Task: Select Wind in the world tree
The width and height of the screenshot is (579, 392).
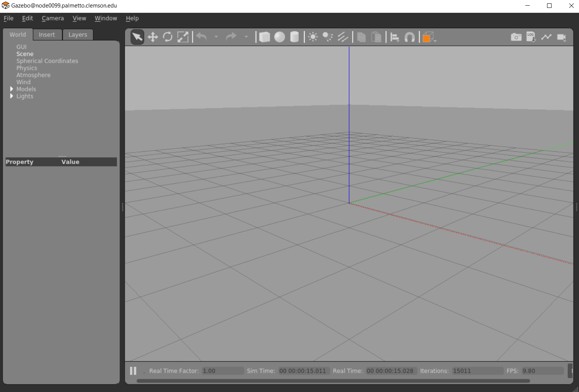Action: pyautogui.click(x=23, y=82)
